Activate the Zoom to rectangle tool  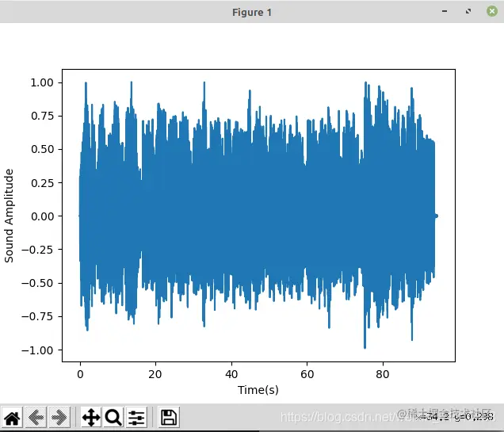click(113, 417)
